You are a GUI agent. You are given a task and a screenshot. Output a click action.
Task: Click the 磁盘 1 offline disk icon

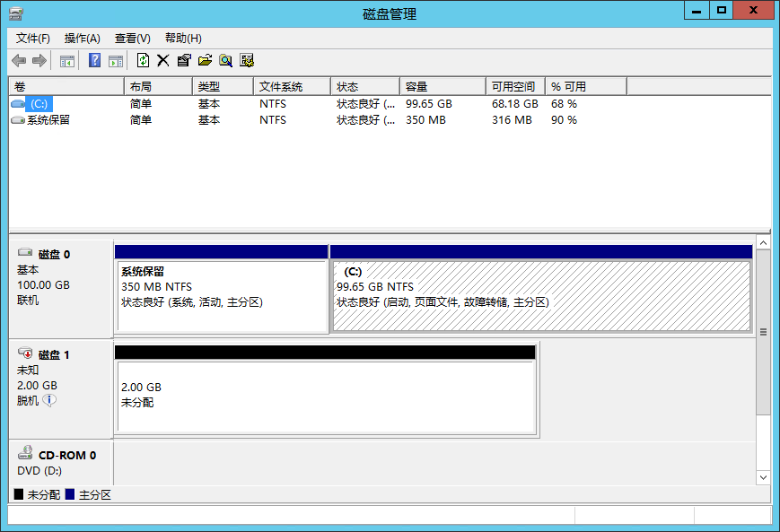(25, 353)
